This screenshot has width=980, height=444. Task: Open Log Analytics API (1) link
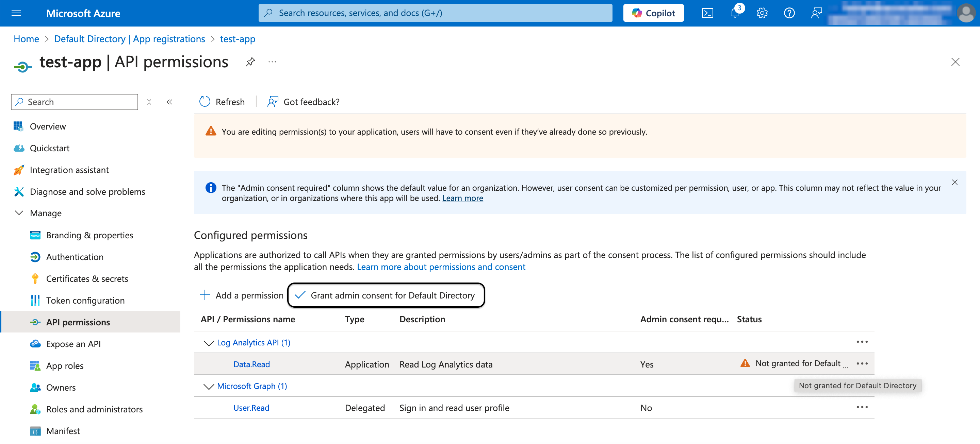(x=254, y=342)
